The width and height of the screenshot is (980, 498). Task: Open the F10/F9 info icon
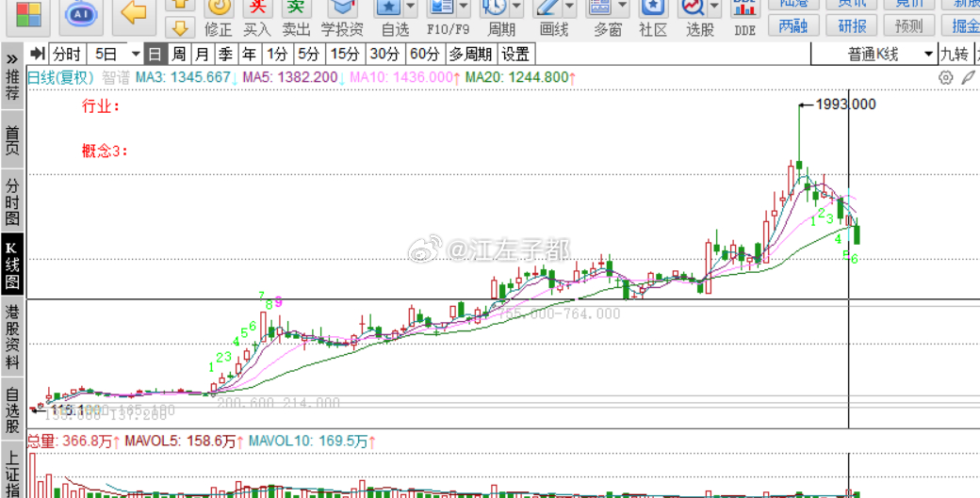coord(441,8)
